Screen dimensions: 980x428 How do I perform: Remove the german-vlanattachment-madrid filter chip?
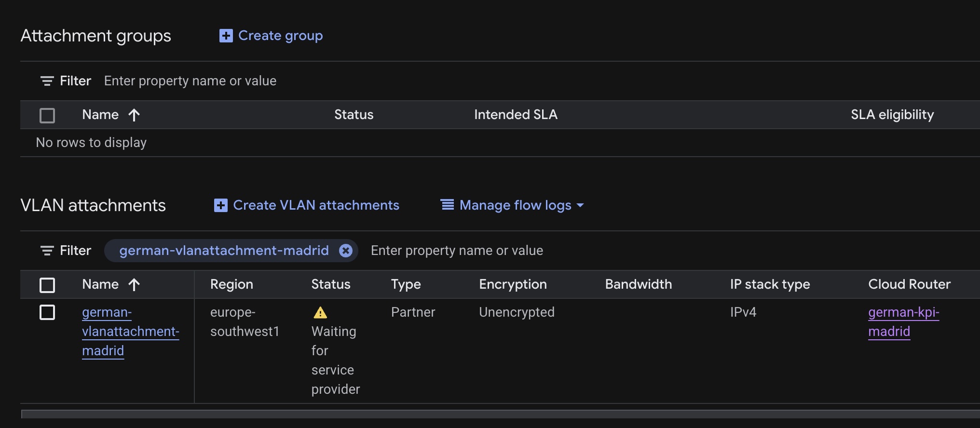[346, 251]
